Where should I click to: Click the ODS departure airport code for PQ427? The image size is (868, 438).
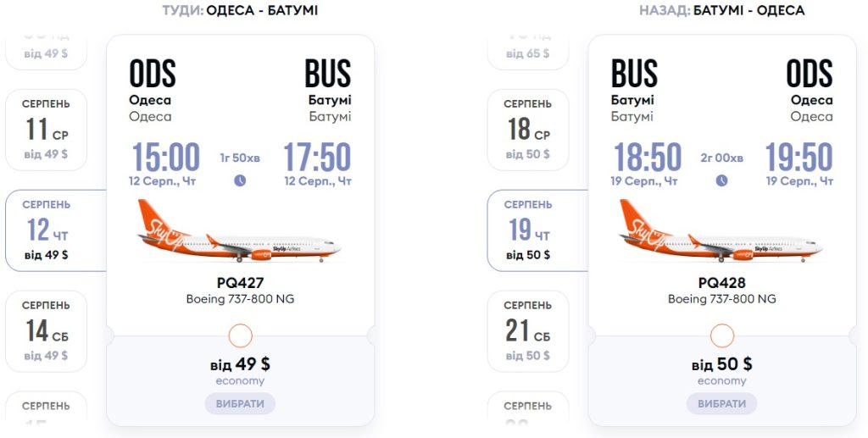[x=153, y=75]
